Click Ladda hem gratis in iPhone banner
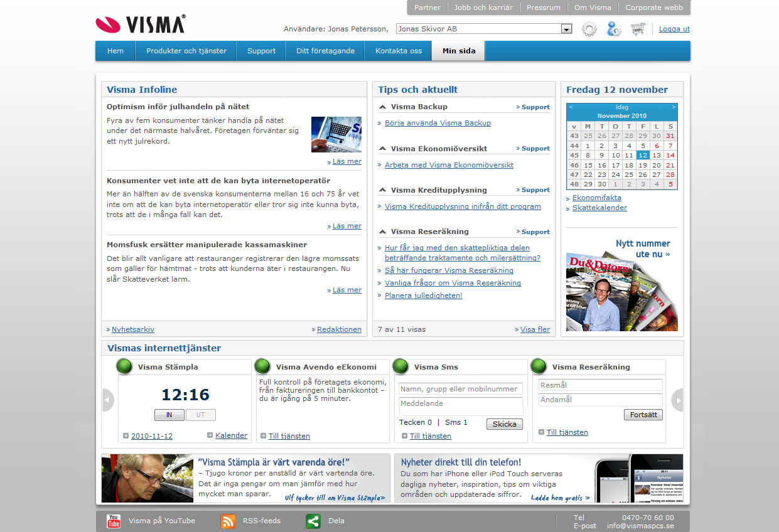 [x=561, y=497]
